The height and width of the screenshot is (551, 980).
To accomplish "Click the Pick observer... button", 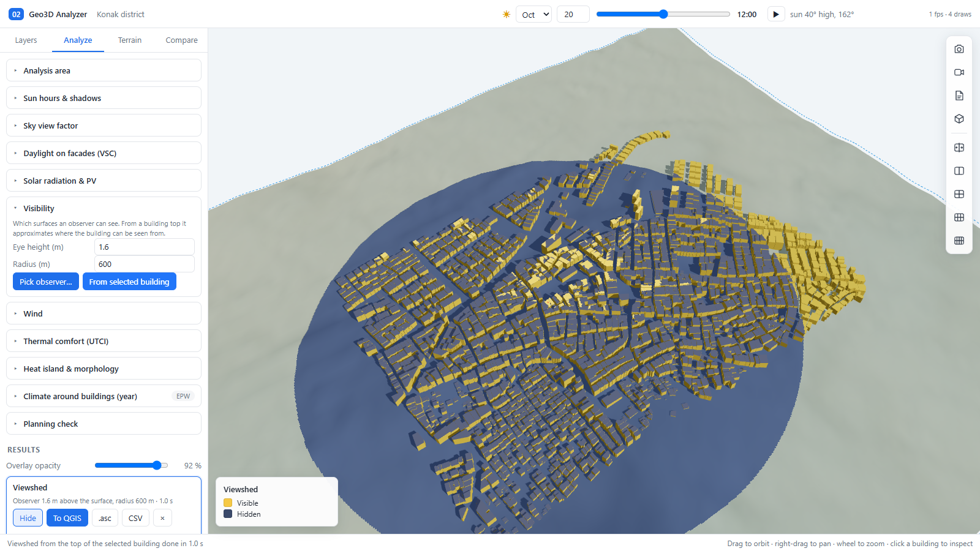I will 46,282.
